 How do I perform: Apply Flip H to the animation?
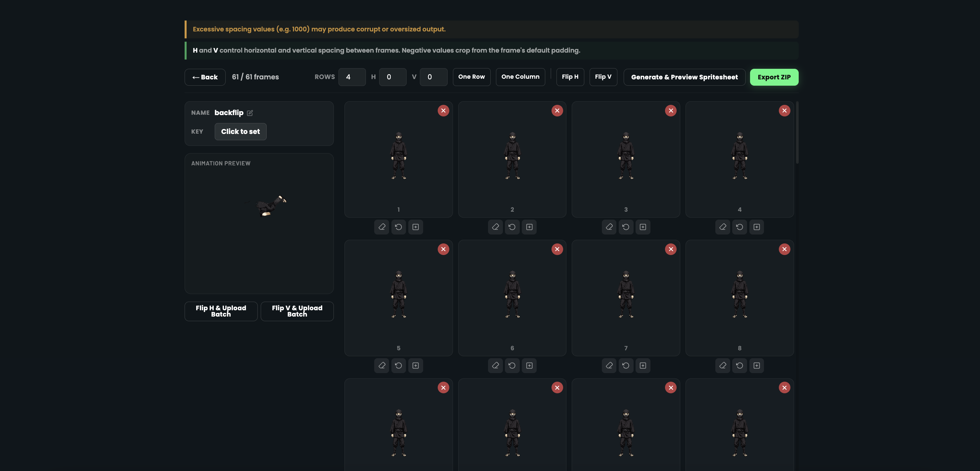tap(569, 76)
